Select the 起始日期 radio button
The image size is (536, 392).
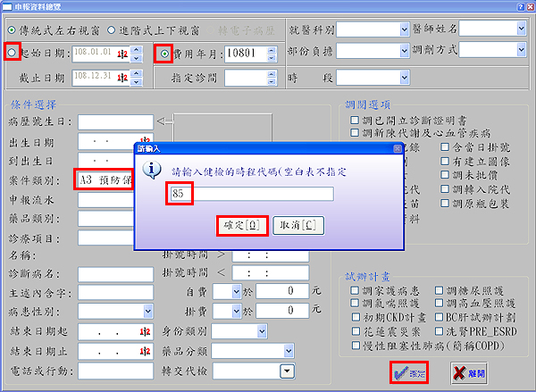point(12,54)
